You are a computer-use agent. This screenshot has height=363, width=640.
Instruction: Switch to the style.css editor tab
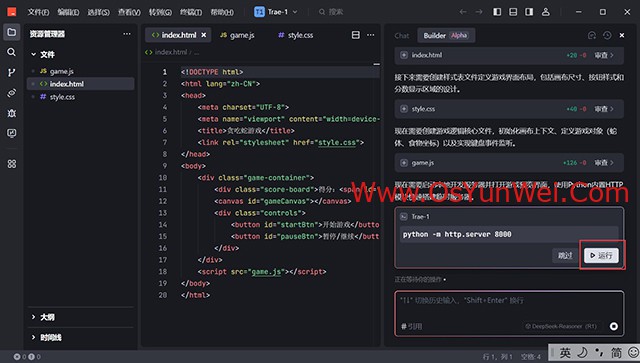(x=296, y=35)
